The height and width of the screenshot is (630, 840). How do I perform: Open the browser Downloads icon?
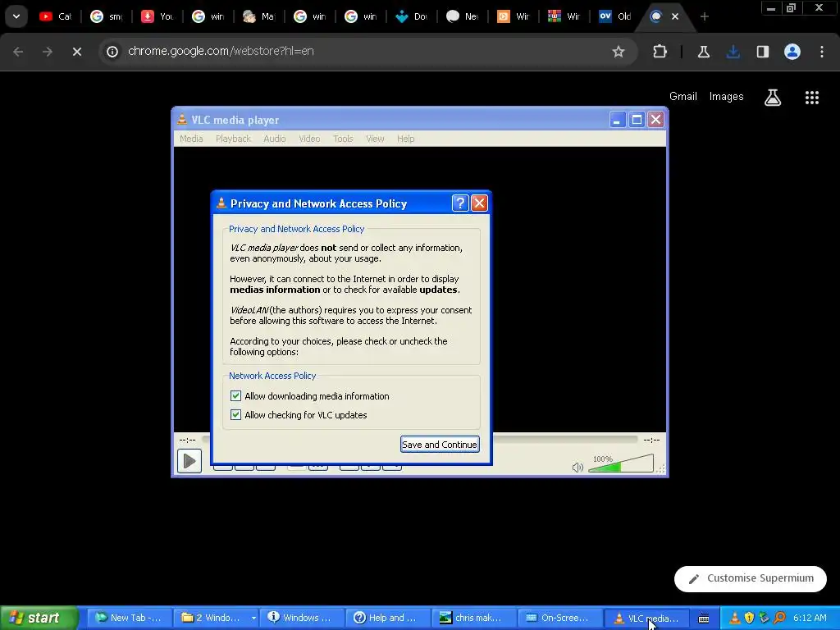(733, 52)
